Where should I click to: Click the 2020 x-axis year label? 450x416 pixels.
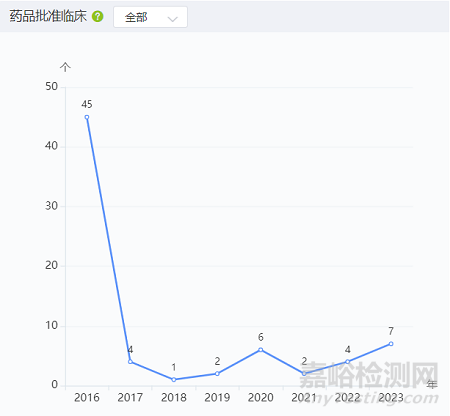[261, 397]
